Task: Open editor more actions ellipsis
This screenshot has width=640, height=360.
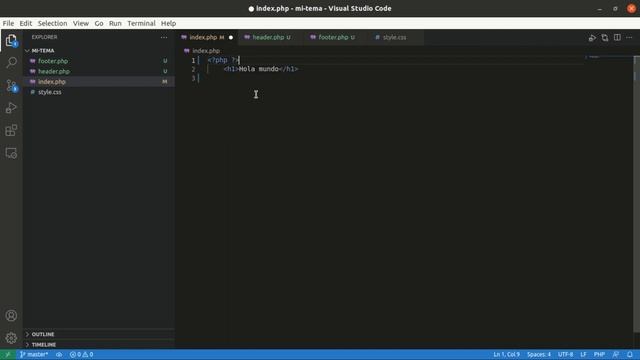Action: 629,38
